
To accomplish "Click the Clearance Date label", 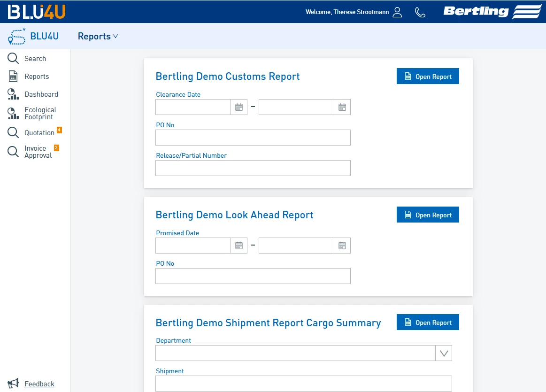I will 178,94.
